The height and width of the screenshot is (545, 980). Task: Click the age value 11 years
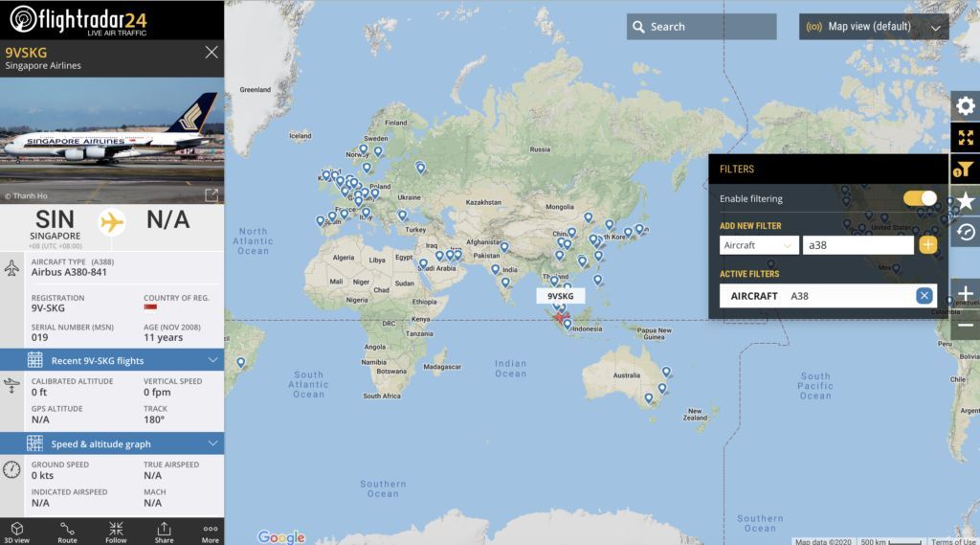163,337
